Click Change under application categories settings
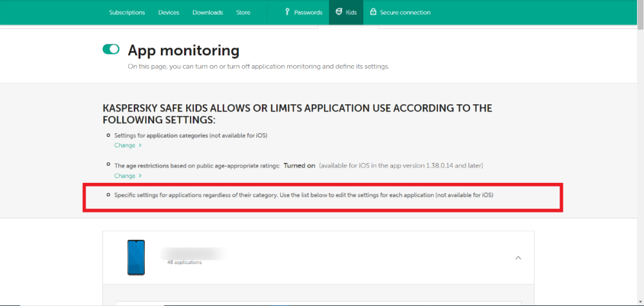644x306 pixels. click(128, 146)
